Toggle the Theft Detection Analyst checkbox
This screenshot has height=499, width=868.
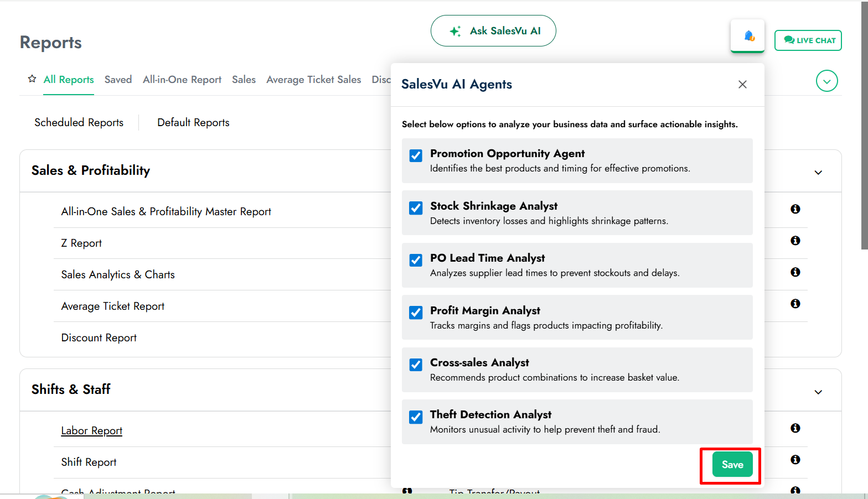(416, 417)
